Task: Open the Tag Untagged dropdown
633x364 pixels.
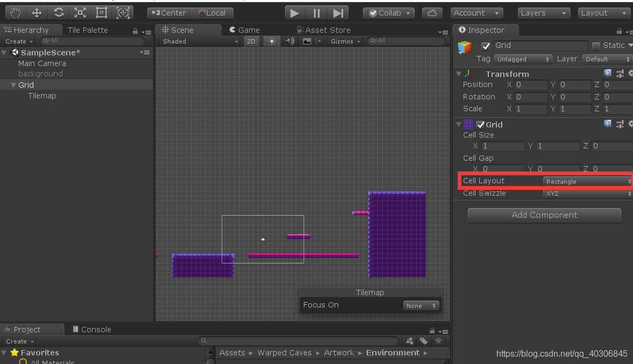Action: pyautogui.click(x=523, y=59)
